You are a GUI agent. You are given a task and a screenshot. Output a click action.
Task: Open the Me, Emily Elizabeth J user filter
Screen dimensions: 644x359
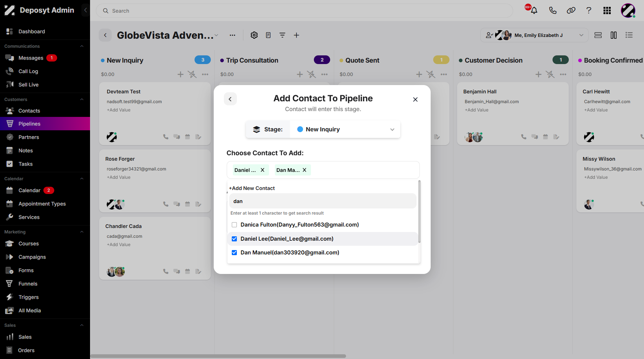(534, 35)
